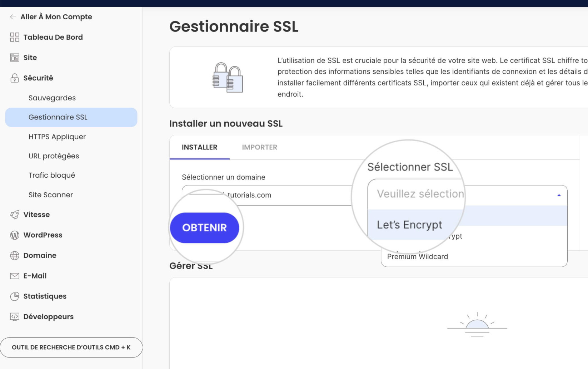This screenshot has width=588, height=369.
Task: Click the Site layout icon
Action: click(x=15, y=58)
